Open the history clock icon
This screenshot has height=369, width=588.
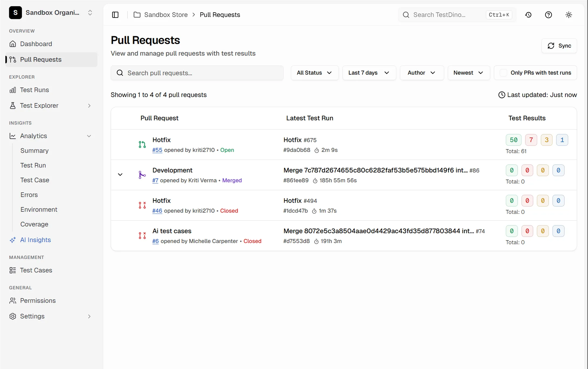528,15
